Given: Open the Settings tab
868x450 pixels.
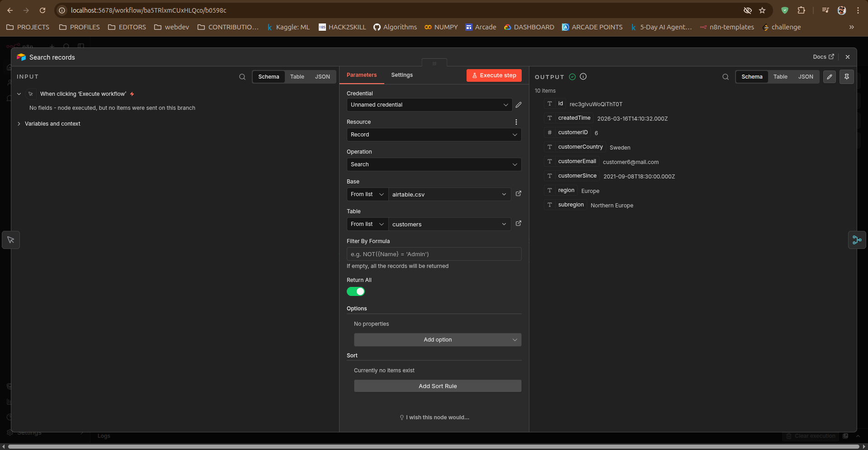Looking at the screenshot, I should pyautogui.click(x=402, y=75).
